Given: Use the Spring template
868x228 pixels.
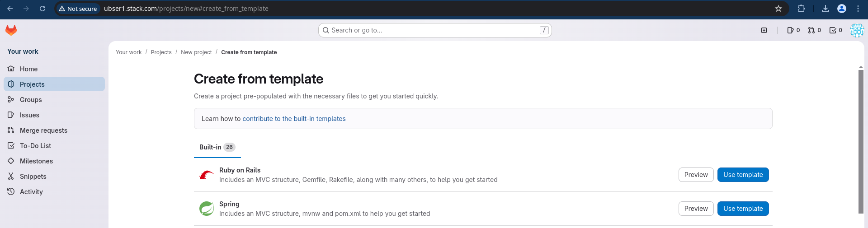Looking at the screenshot, I should click(743, 209).
